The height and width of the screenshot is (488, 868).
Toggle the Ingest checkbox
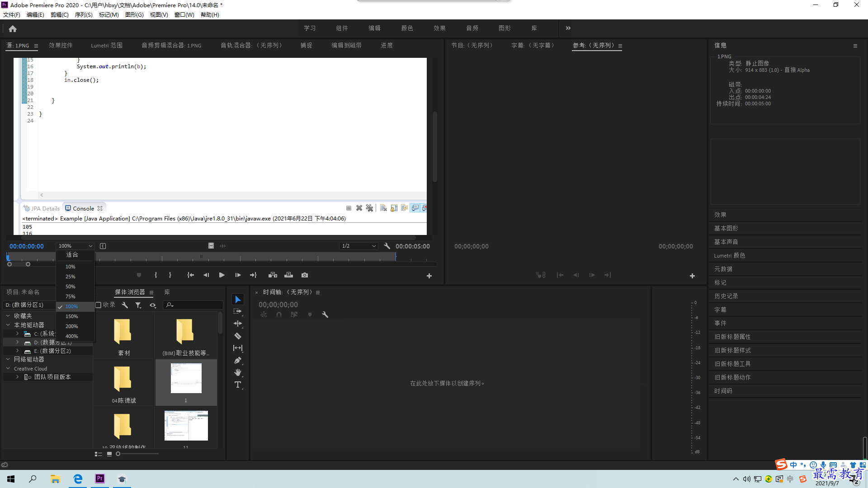98,305
